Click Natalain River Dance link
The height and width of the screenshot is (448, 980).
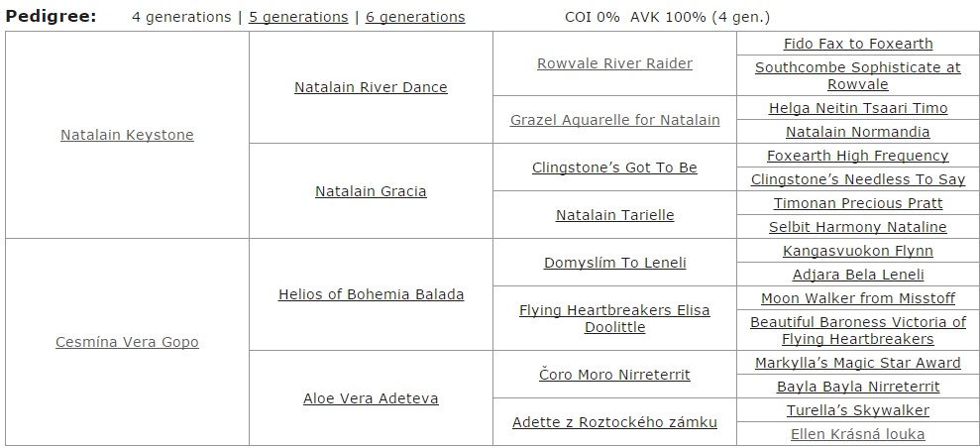tap(371, 87)
